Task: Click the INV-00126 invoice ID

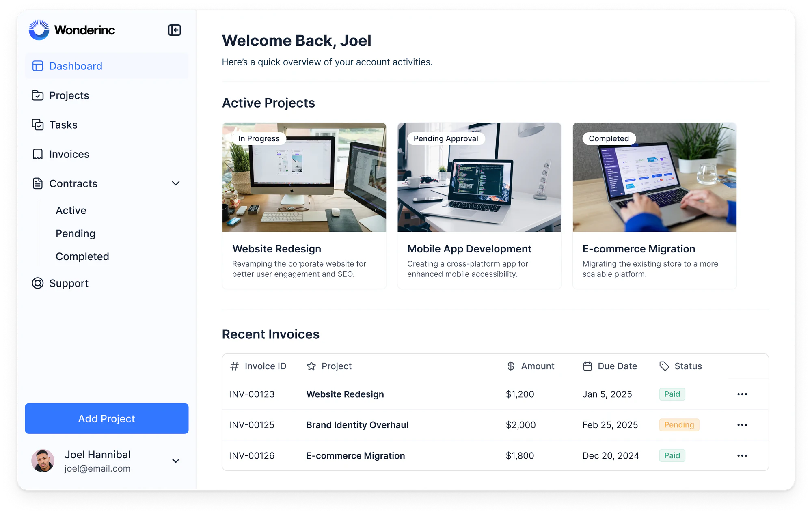Action: click(252, 456)
